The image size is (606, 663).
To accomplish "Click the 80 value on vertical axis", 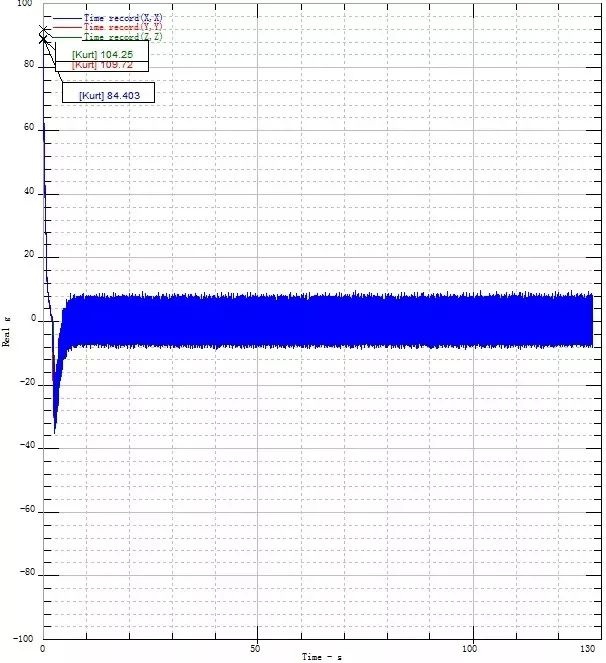I will [x=29, y=64].
